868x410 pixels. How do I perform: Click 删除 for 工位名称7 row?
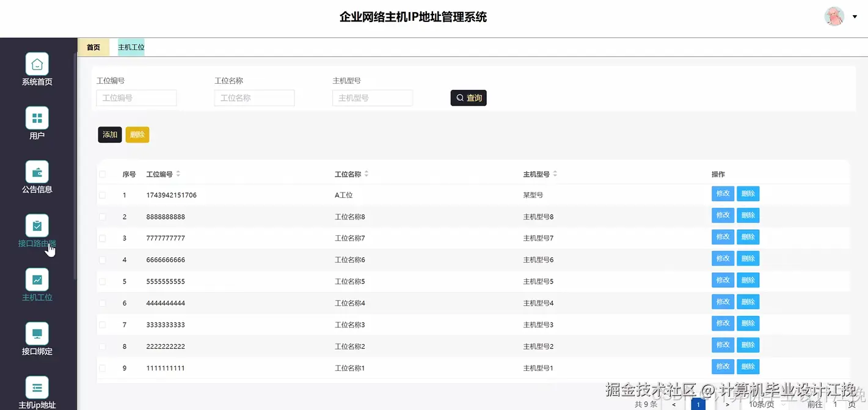748,237
